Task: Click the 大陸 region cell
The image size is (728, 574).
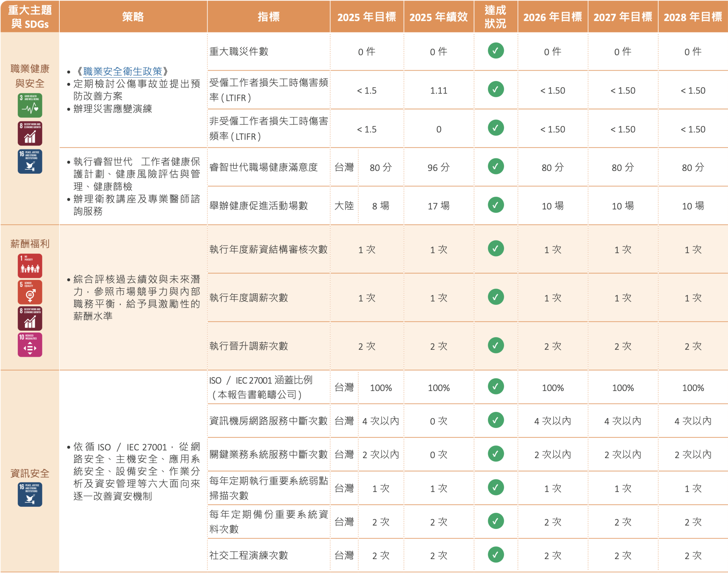Action: click(x=344, y=206)
